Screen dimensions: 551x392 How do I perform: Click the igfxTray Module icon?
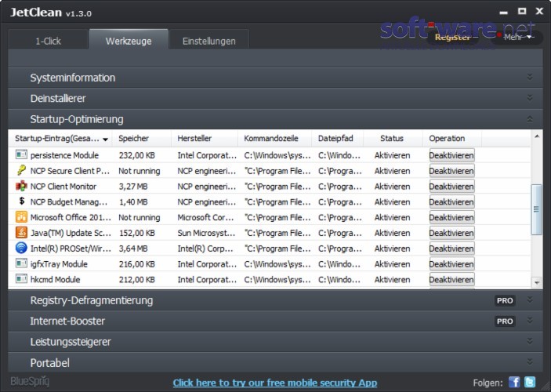(x=21, y=263)
